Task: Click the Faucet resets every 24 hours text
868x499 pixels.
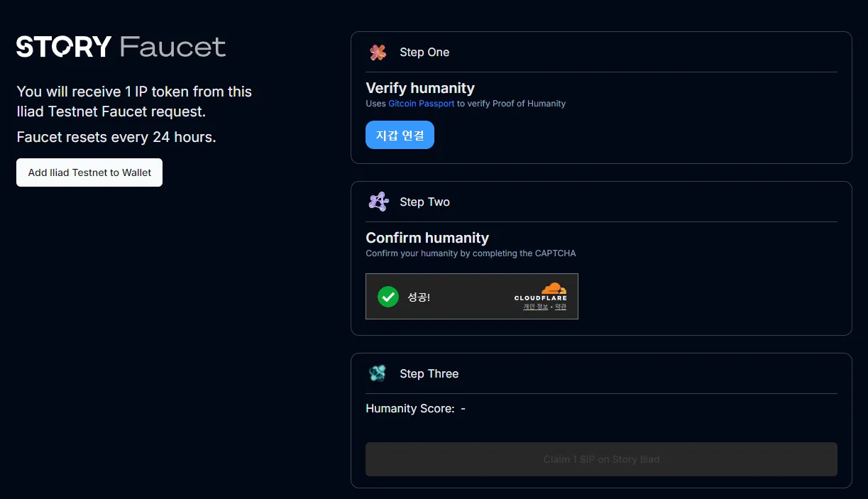Action: pyautogui.click(x=116, y=137)
